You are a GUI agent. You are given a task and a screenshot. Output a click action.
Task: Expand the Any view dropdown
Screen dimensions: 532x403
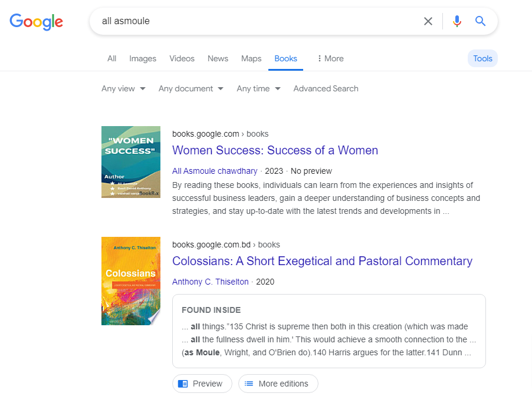tap(123, 89)
